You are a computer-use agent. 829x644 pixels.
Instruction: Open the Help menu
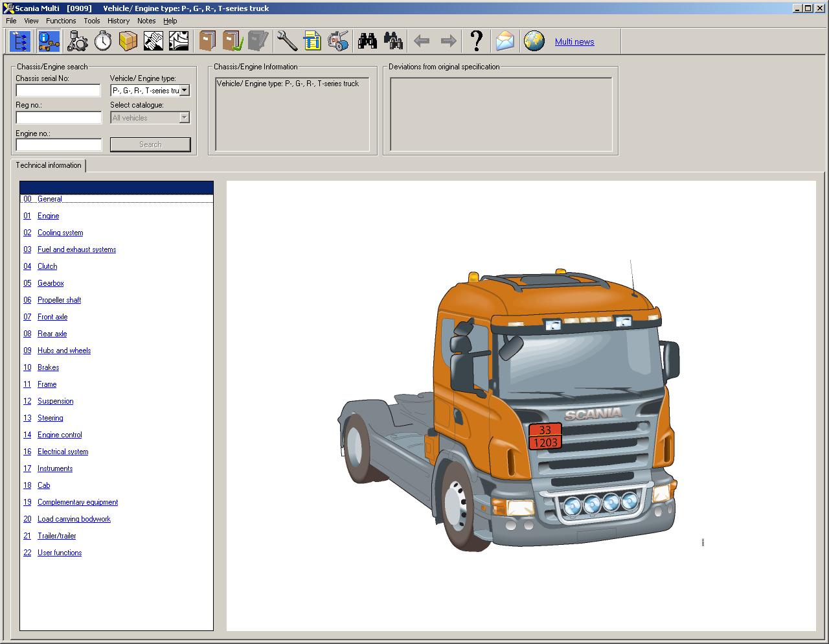[x=170, y=21]
